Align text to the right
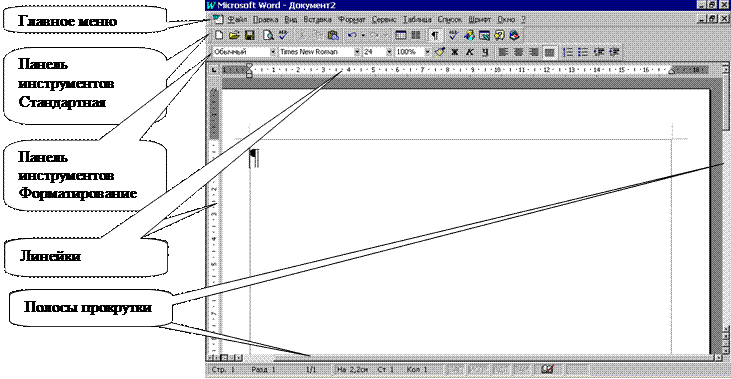 [534, 52]
